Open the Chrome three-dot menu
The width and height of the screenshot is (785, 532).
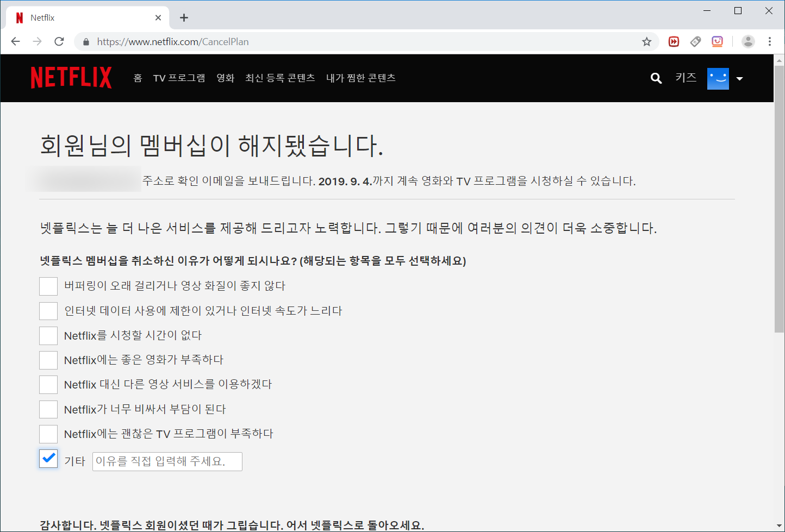769,41
